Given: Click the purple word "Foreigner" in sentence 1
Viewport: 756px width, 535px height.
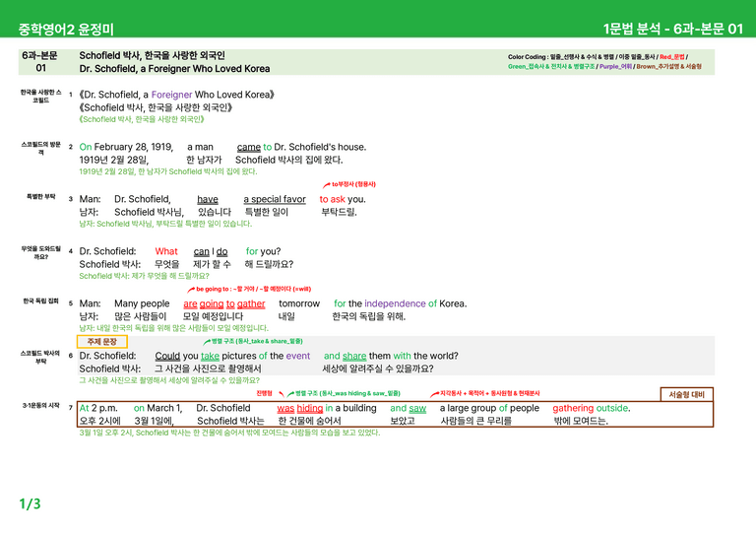Looking at the screenshot, I should coord(171,95).
